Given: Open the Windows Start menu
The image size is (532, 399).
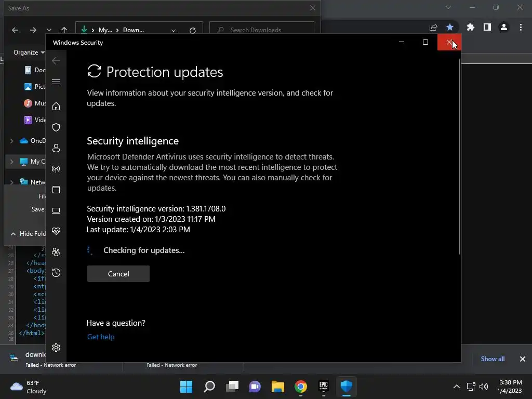Looking at the screenshot, I should [x=186, y=387].
